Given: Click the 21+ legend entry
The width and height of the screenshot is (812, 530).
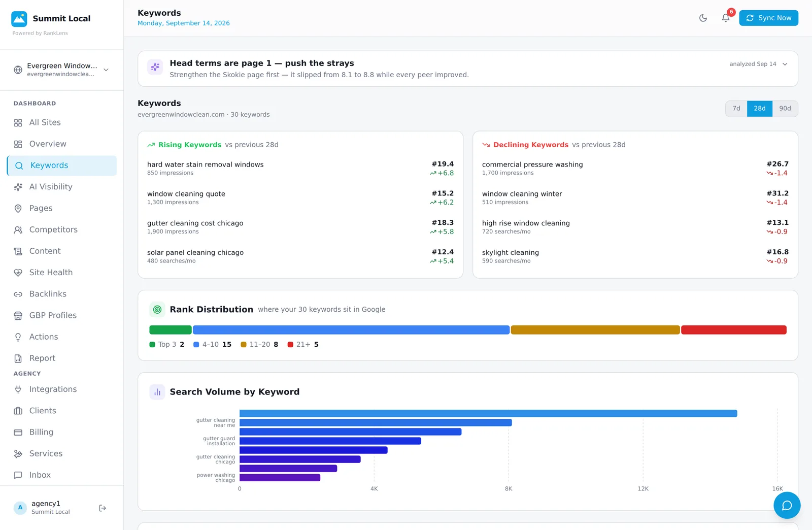Looking at the screenshot, I should pyautogui.click(x=303, y=344).
